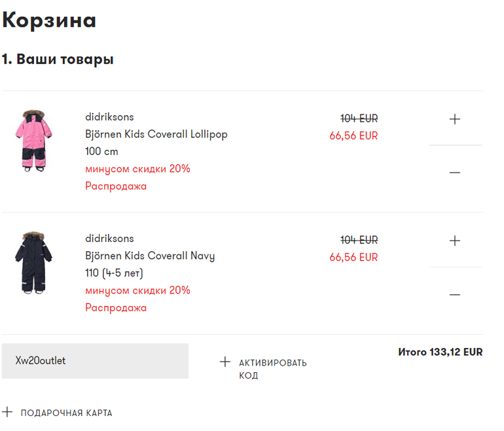Viewport: 504px width, 431px height.
Task: Click plus icon beside ПОДАРОЧНАЯ КАРТА
Action: point(7,412)
